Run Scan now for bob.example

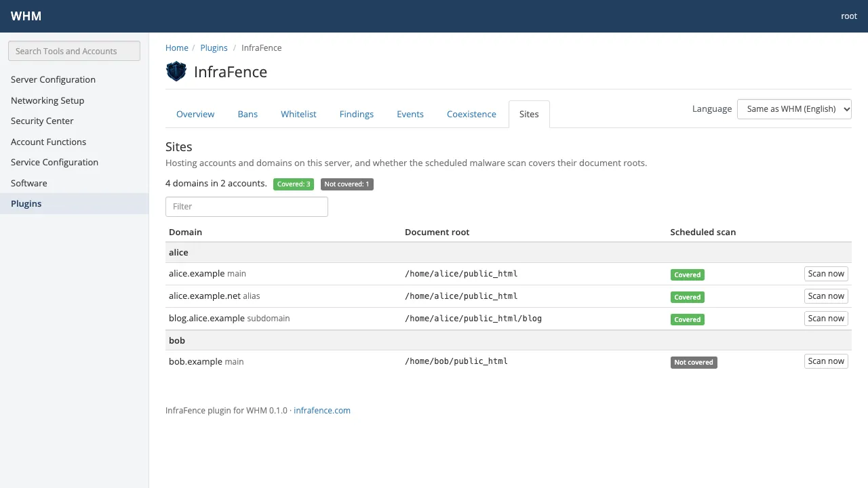click(x=826, y=361)
